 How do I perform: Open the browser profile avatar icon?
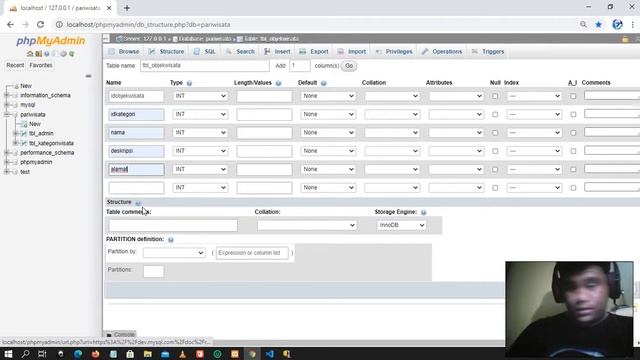[x=617, y=24]
